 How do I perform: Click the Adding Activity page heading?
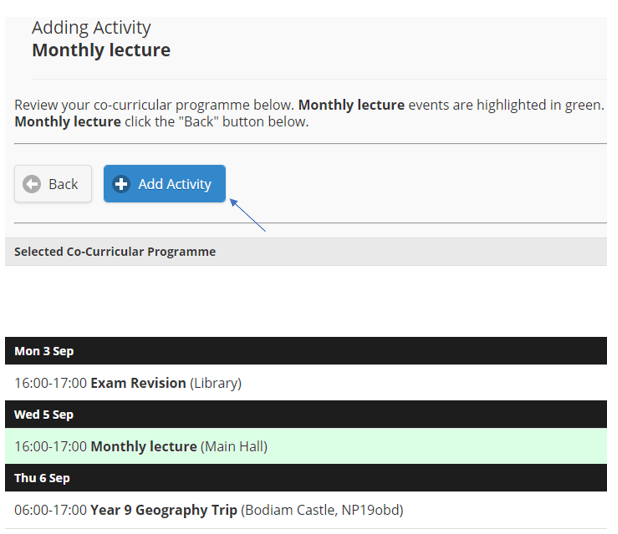(91, 27)
